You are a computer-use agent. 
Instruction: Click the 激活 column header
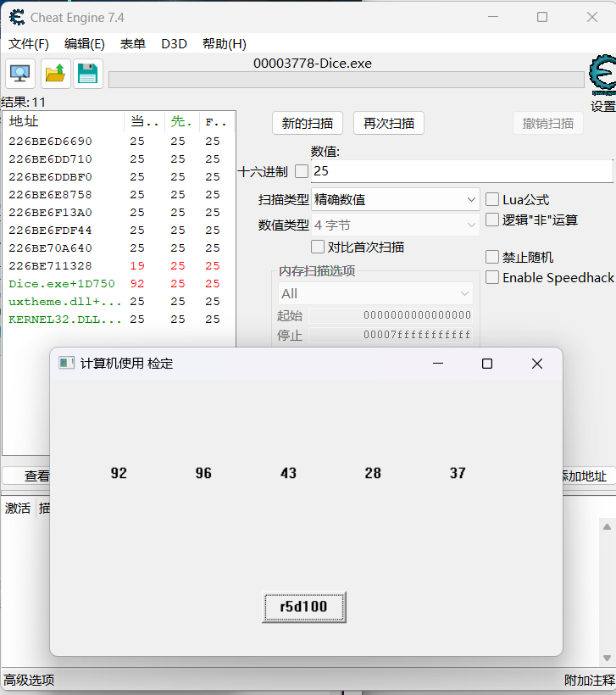[x=18, y=508]
